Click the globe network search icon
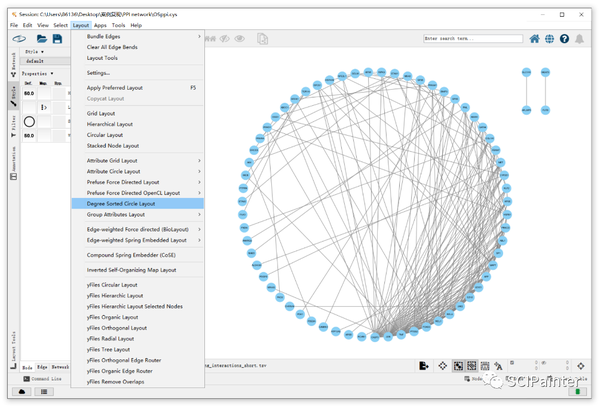 click(549, 39)
